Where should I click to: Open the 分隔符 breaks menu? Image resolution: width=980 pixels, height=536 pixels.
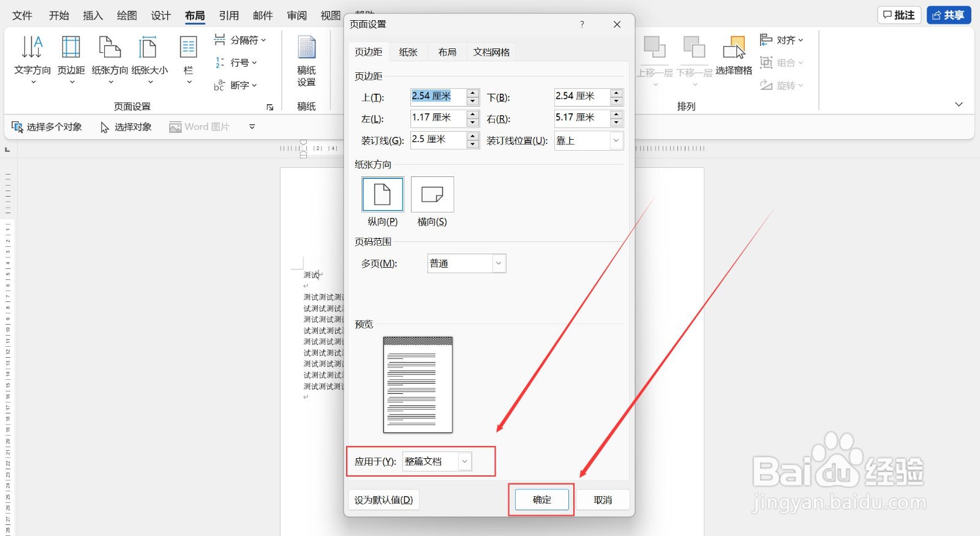240,40
